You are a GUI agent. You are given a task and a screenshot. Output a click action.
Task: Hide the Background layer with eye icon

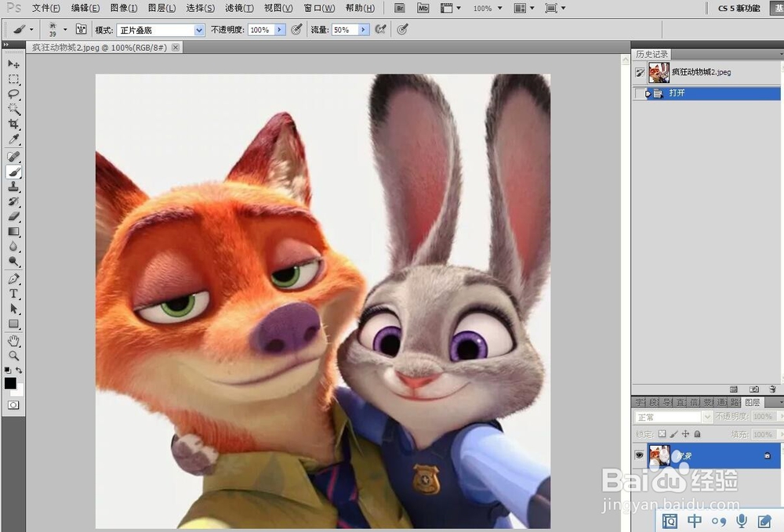coord(639,455)
